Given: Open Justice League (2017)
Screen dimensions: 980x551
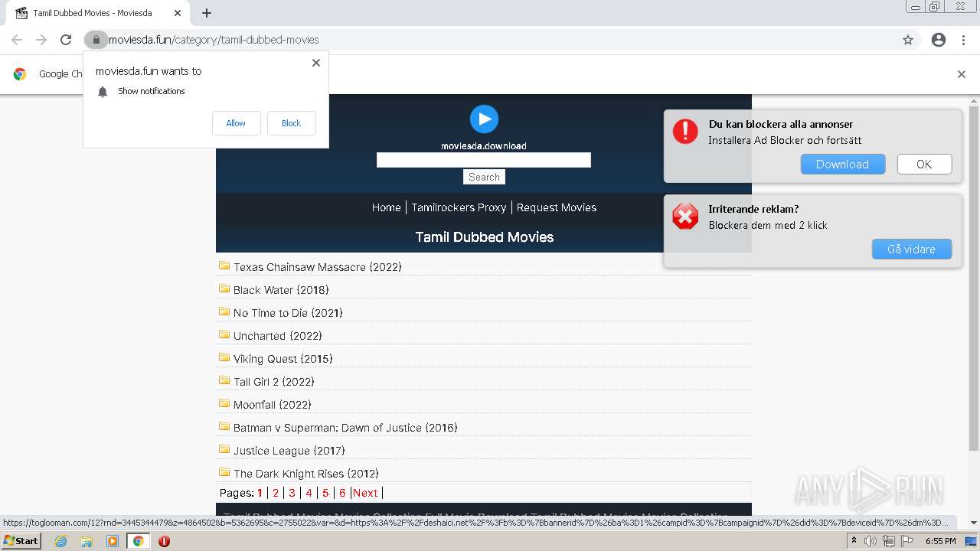Looking at the screenshot, I should point(289,451).
